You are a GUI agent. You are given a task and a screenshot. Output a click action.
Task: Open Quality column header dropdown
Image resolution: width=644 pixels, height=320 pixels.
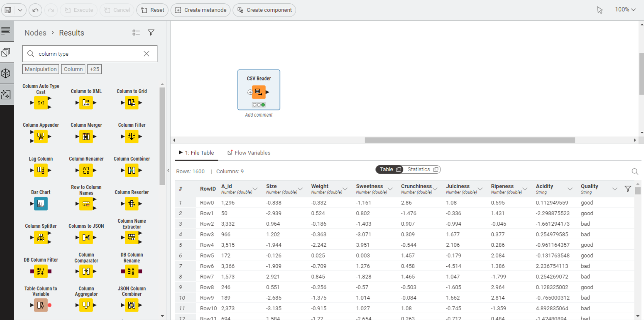click(x=615, y=189)
